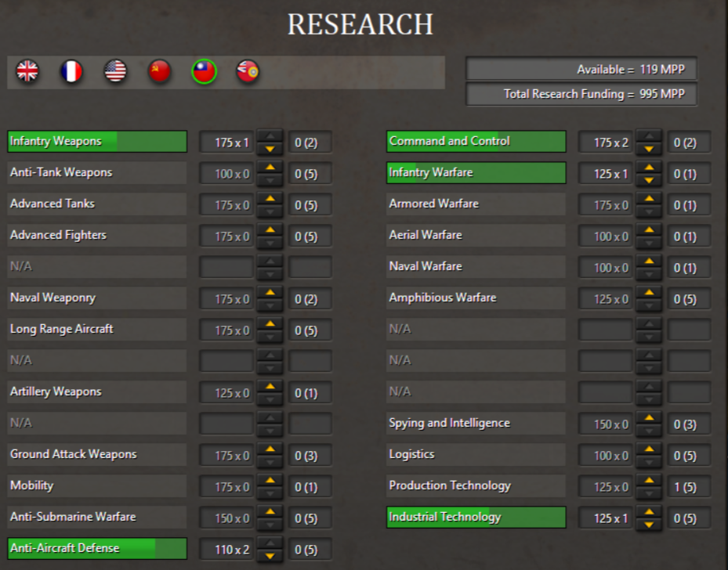Click the Infantry Weapons progress bar
The image size is (728, 570).
[x=97, y=142]
